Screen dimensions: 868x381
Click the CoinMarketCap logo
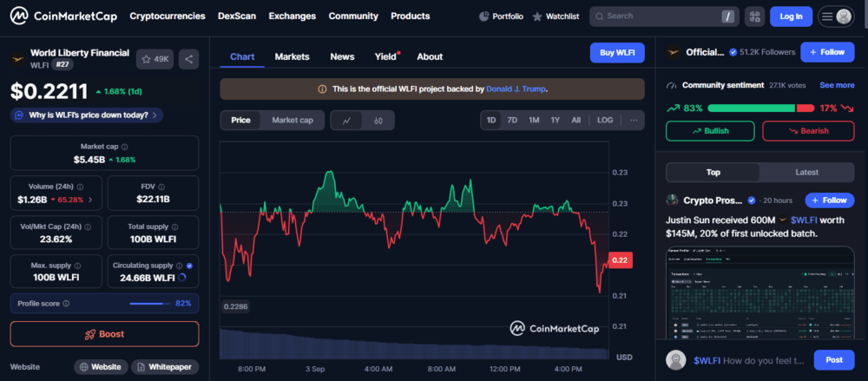coord(63,16)
